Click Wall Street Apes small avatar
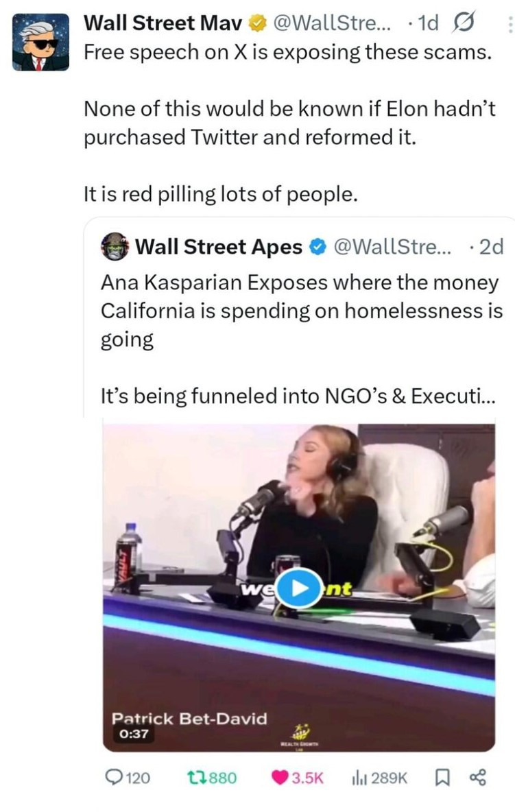515x812 pixels. coord(114,247)
